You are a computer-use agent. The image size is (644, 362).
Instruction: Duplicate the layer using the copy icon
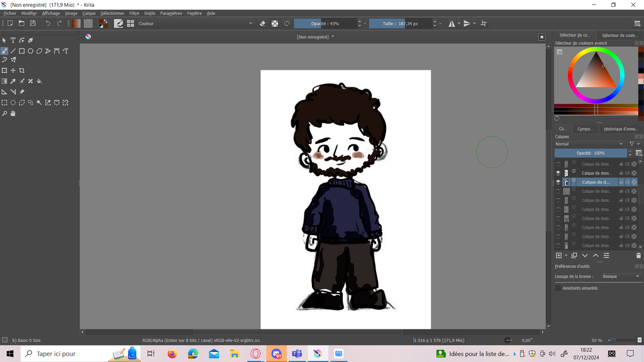click(574, 256)
